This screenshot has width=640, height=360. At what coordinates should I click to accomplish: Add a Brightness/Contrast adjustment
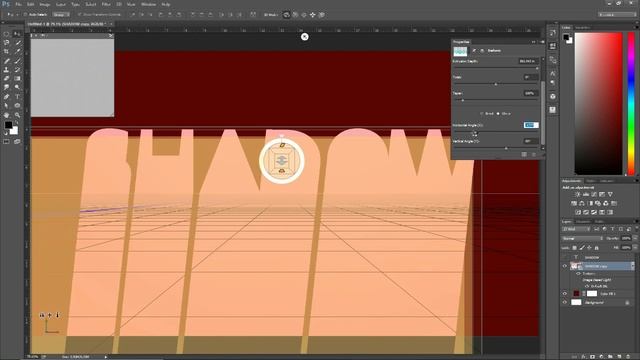[x=578, y=194]
